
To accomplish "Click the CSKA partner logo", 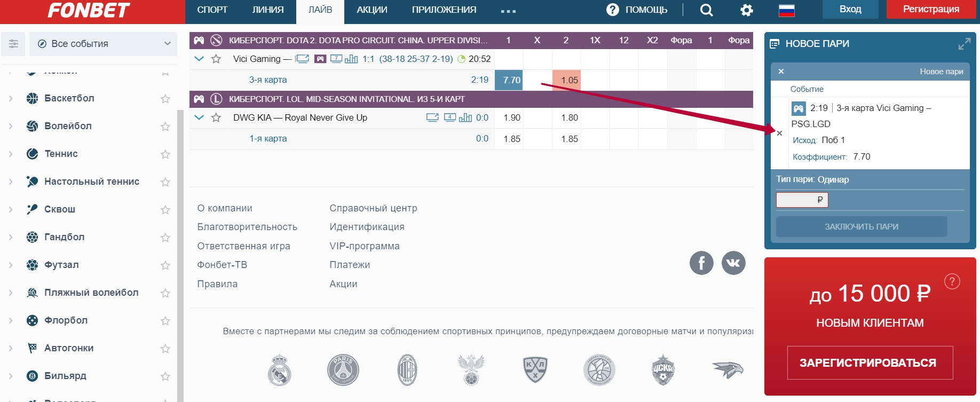I will click(663, 370).
